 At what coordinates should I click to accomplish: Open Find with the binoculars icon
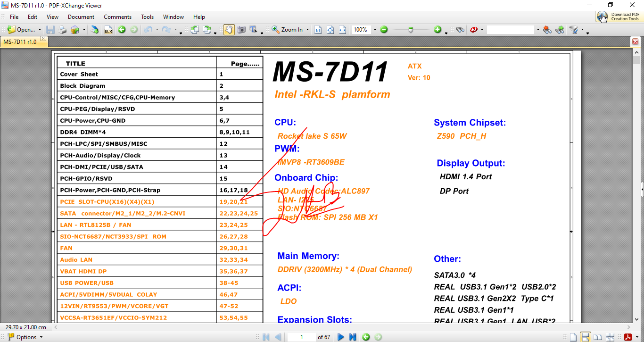[460, 30]
